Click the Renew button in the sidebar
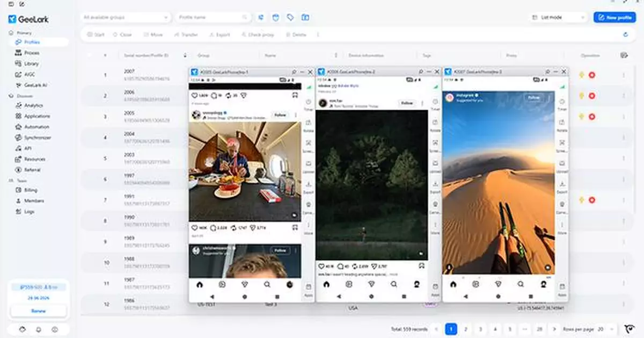Viewport: 644px width, 338px height. point(39,311)
